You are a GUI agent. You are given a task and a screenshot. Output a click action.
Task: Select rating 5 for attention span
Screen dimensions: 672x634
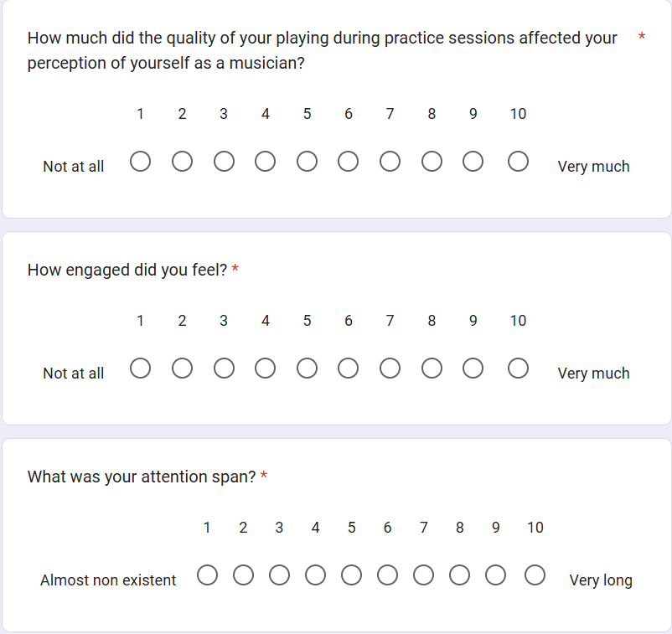click(352, 575)
